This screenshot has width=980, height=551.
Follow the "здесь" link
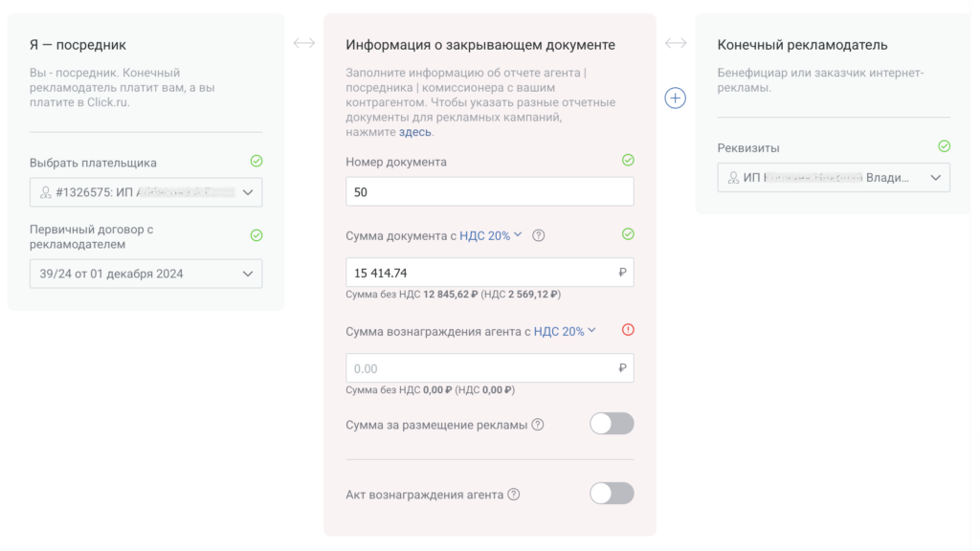pos(415,132)
